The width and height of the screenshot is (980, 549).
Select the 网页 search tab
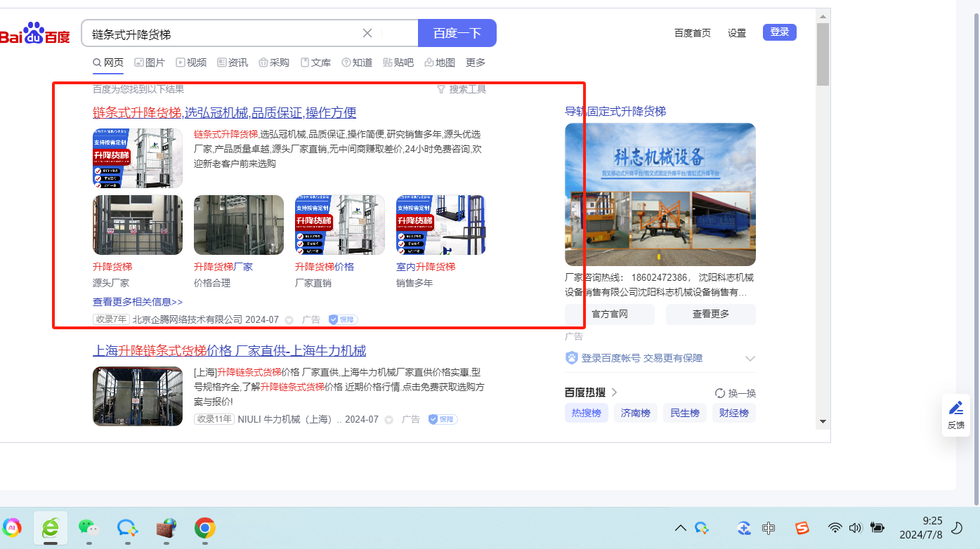pyautogui.click(x=108, y=62)
